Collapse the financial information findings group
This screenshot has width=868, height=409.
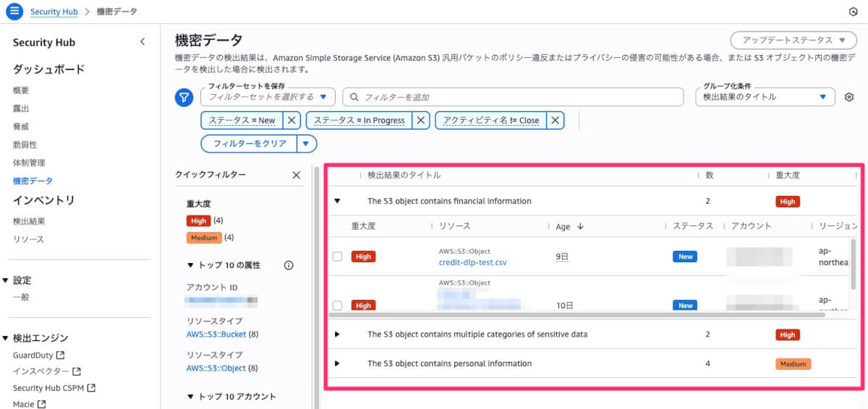point(337,201)
